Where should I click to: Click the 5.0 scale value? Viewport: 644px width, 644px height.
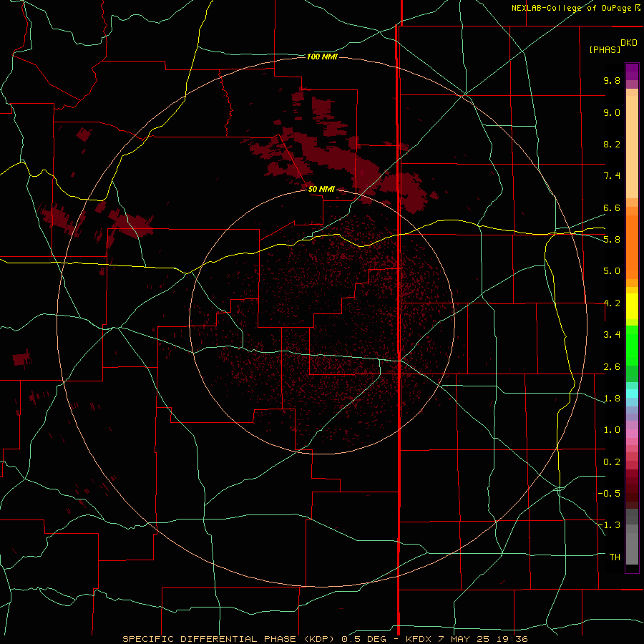(x=612, y=271)
